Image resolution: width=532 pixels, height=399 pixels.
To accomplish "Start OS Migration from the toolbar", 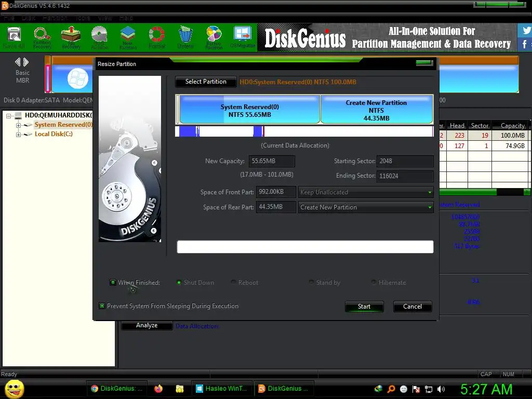I will click(x=243, y=37).
